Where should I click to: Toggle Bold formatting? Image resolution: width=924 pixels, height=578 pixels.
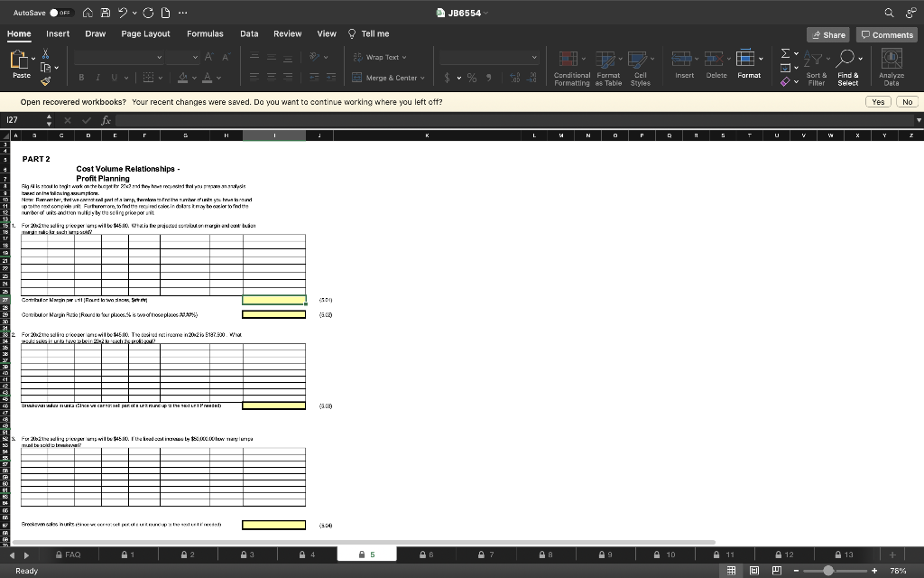81,78
